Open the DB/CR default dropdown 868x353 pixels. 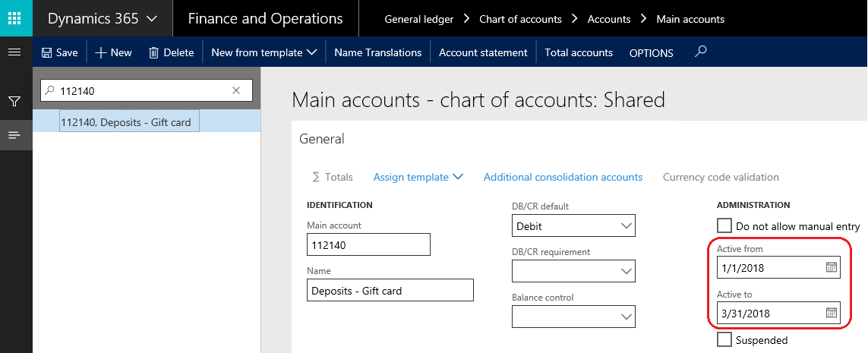(573, 225)
